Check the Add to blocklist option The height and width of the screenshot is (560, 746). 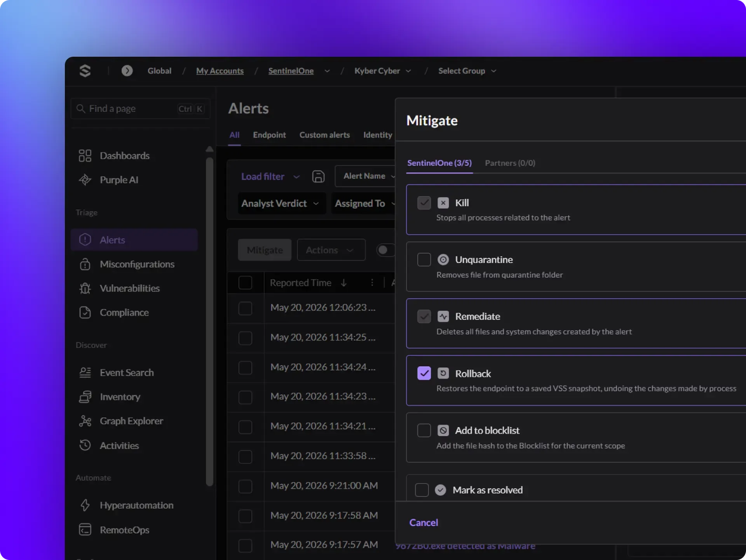click(x=424, y=430)
